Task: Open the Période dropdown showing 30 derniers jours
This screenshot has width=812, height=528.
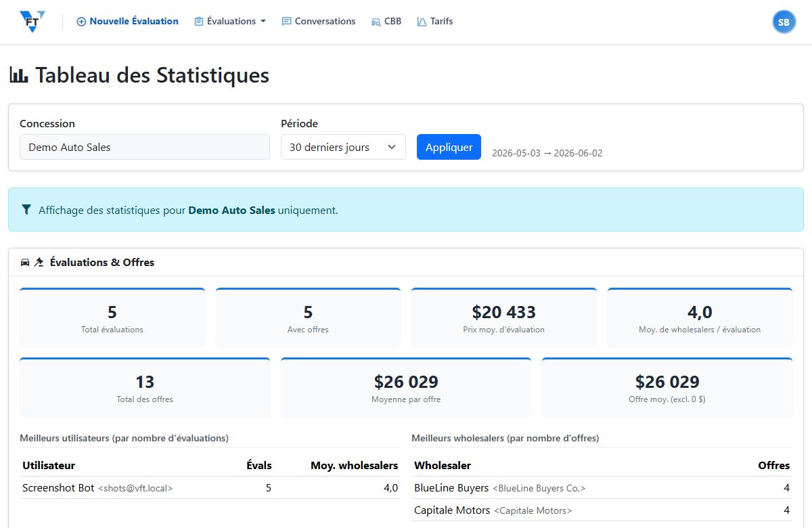Action: click(x=343, y=147)
